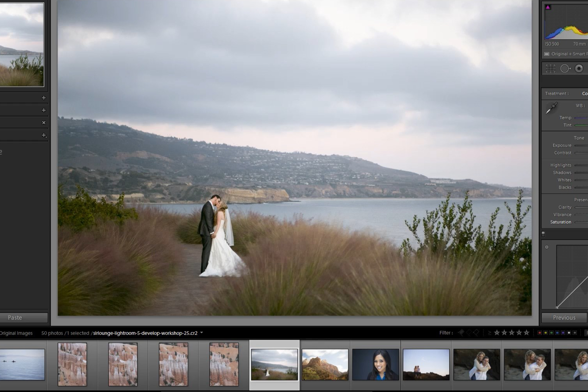Select the woman portrait headshot thumbnail

[x=375, y=364]
